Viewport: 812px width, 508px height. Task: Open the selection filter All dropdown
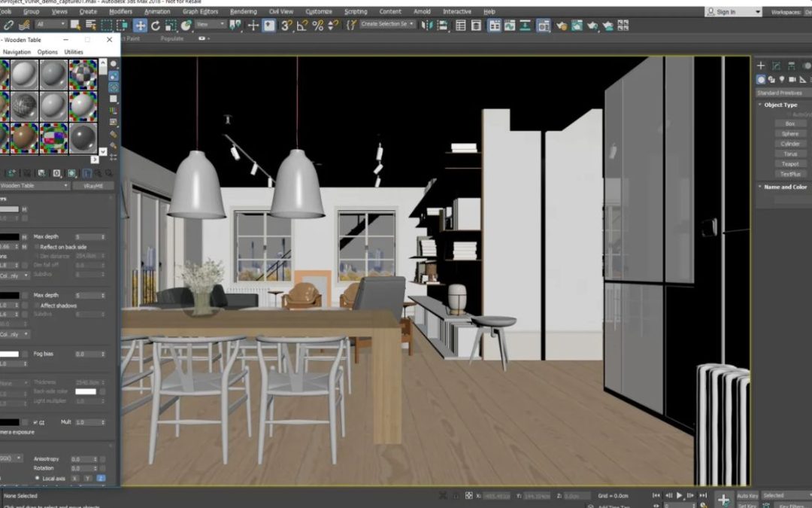(51, 24)
